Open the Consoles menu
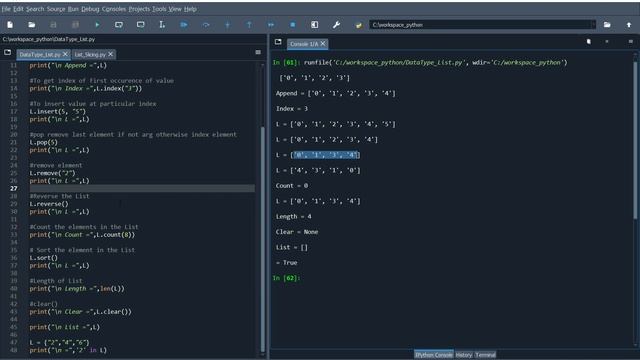The width and height of the screenshot is (640, 360). [114, 9]
